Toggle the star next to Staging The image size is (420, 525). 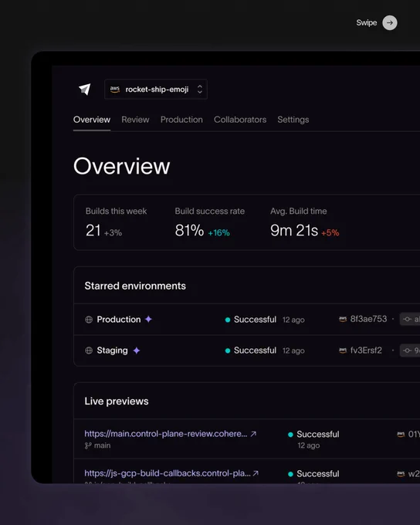(137, 351)
